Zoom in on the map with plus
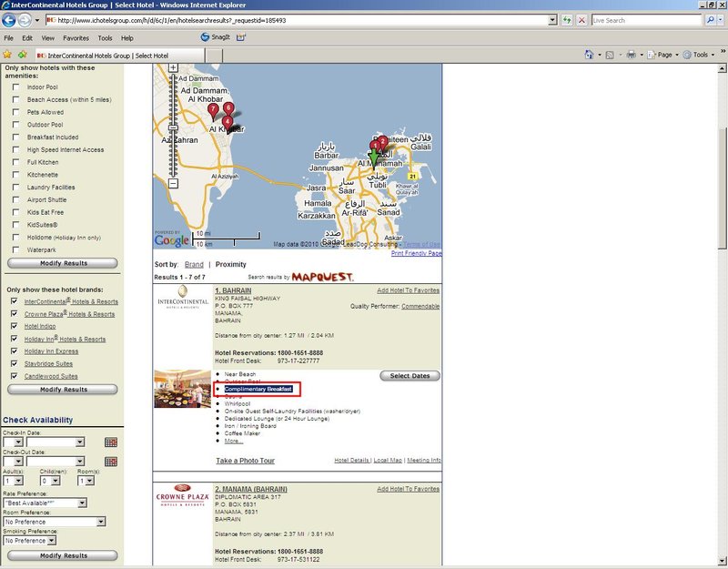Image resolution: width=728 pixels, height=569 pixels. (x=173, y=67)
